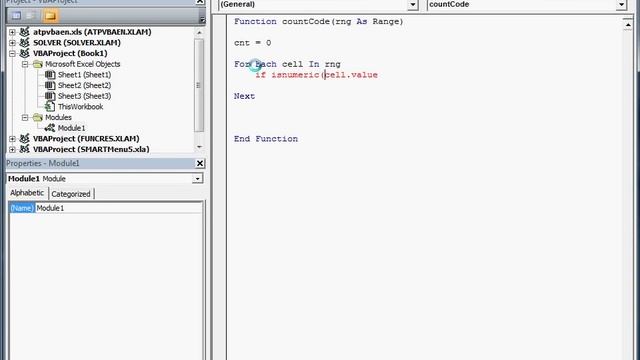640x360 pixels.
Task: Click SOLVER project icon
Action: pyautogui.click(x=24, y=42)
